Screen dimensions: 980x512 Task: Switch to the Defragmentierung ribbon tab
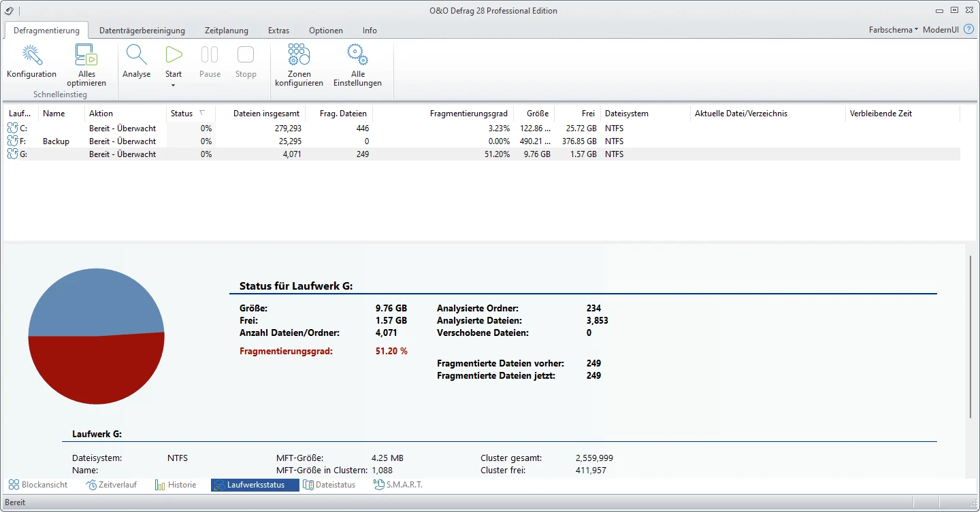[46, 30]
